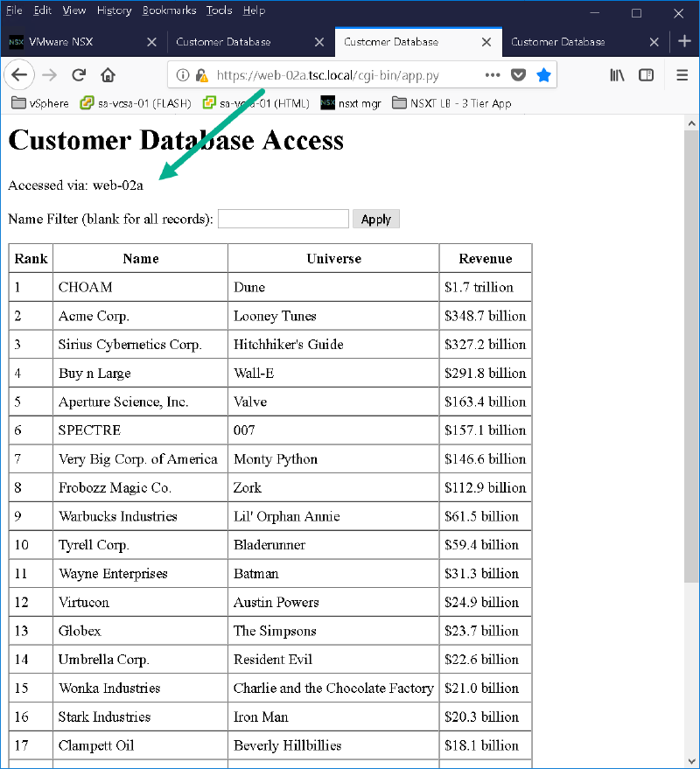This screenshot has width=700, height=769.
Task: Reload the current page
Action: [78, 75]
